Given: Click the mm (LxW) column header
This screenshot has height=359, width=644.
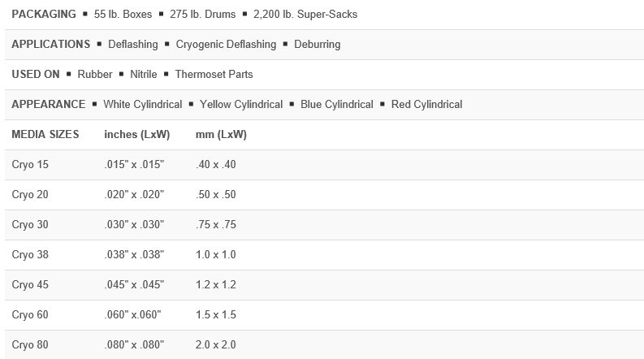Looking at the screenshot, I should (221, 134).
